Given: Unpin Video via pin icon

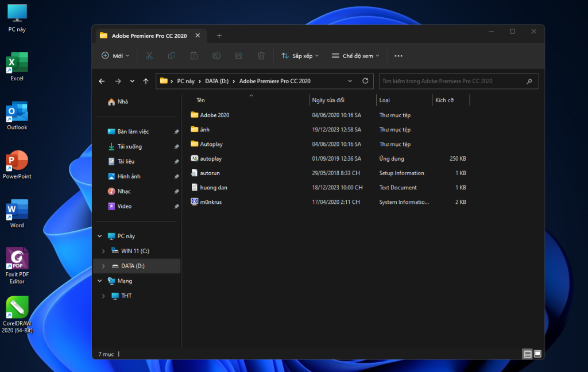Looking at the screenshot, I should point(176,206).
